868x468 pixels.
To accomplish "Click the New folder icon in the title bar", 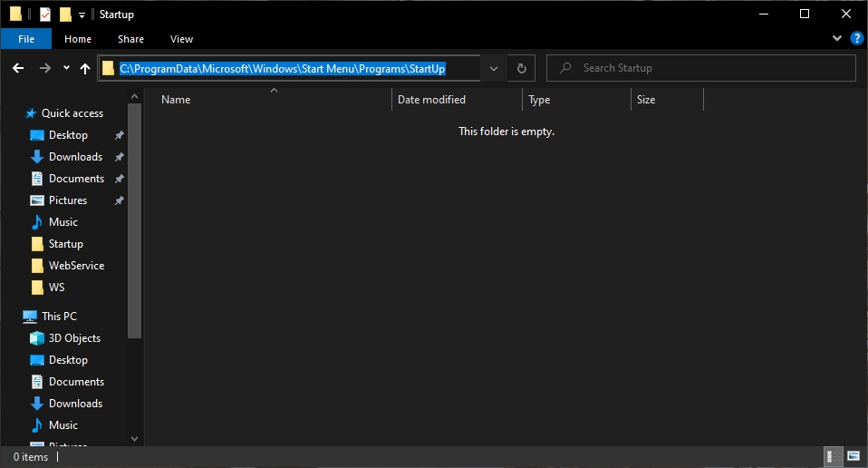I will tap(65, 15).
